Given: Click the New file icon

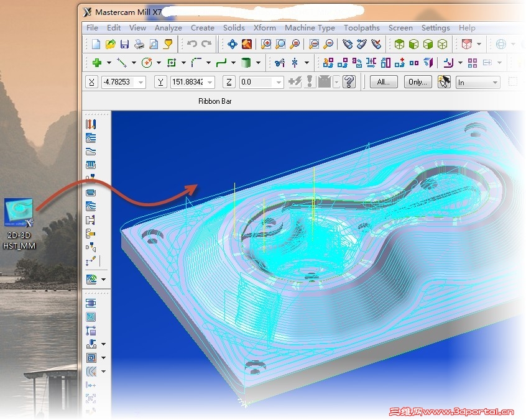Looking at the screenshot, I should coord(96,44).
